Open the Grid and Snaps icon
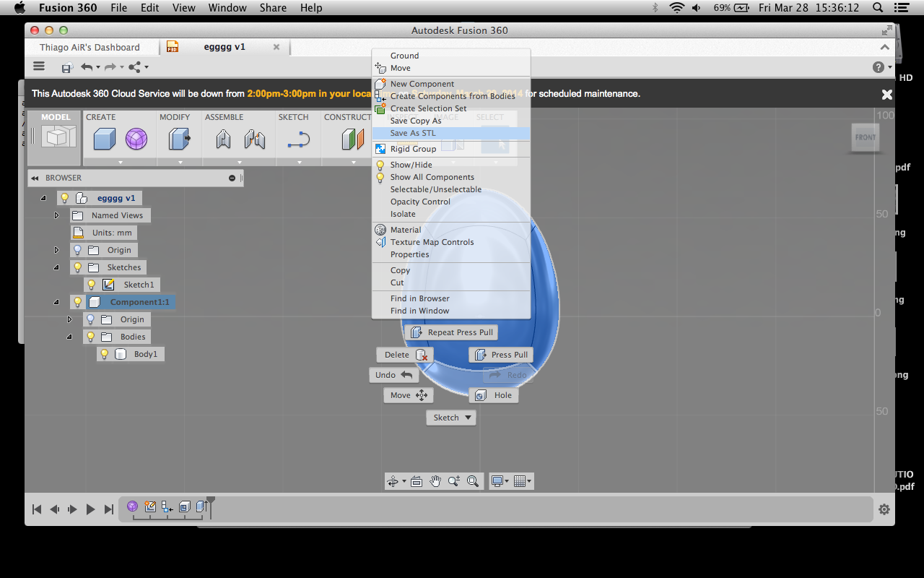The image size is (924, 578). tap(519, 481)
